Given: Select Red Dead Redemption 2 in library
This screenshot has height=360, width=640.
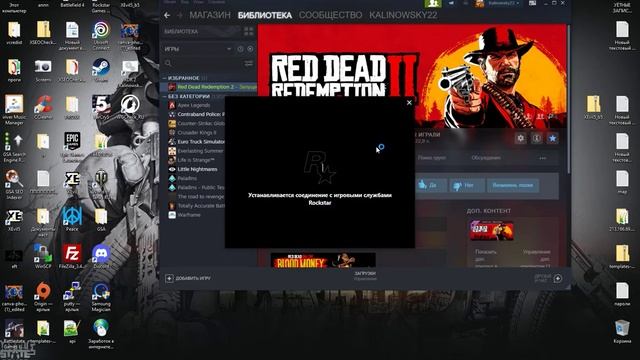Looking at the screenshot, I should 212,87.
